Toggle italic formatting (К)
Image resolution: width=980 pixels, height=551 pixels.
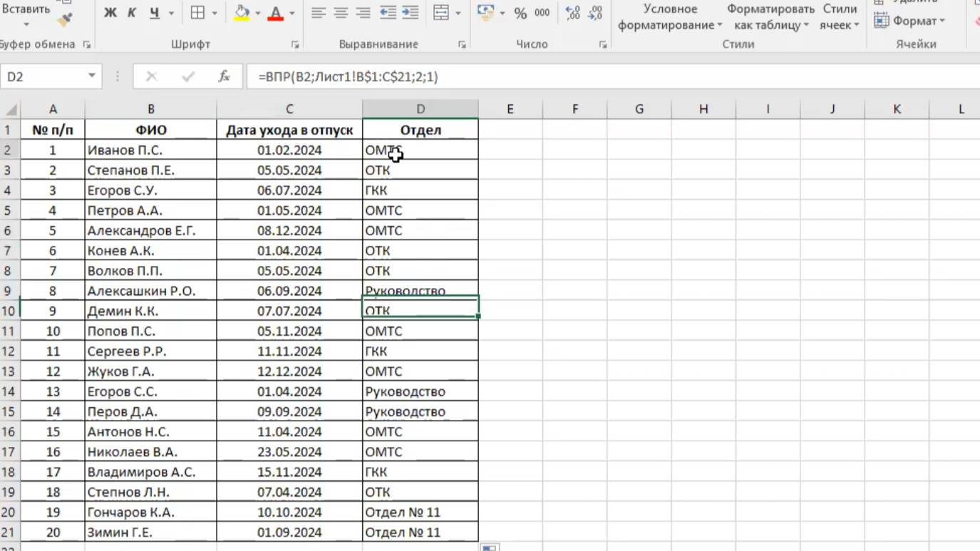click(132, 13)
